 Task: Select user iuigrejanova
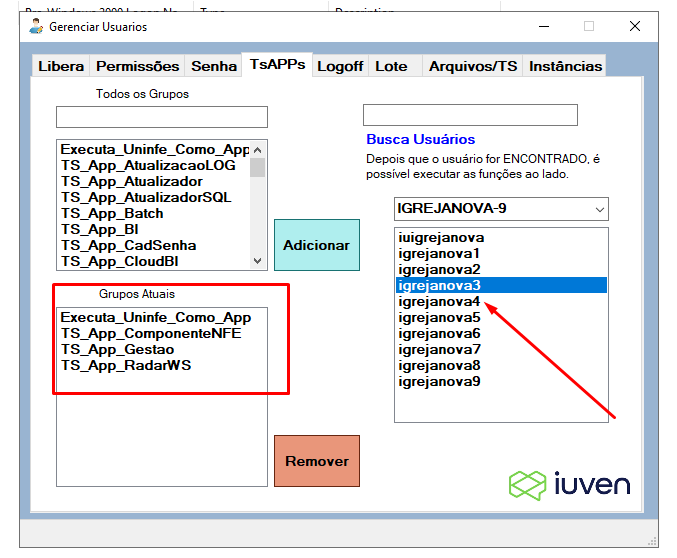[x=501, y=238]
